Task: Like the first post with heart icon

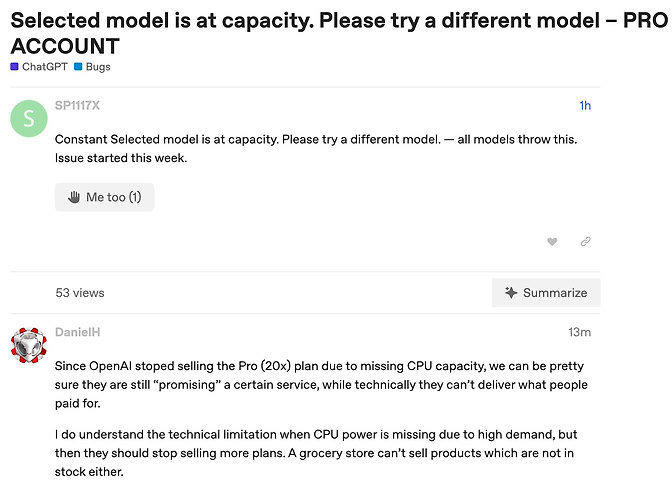Action: coord(552,242)
